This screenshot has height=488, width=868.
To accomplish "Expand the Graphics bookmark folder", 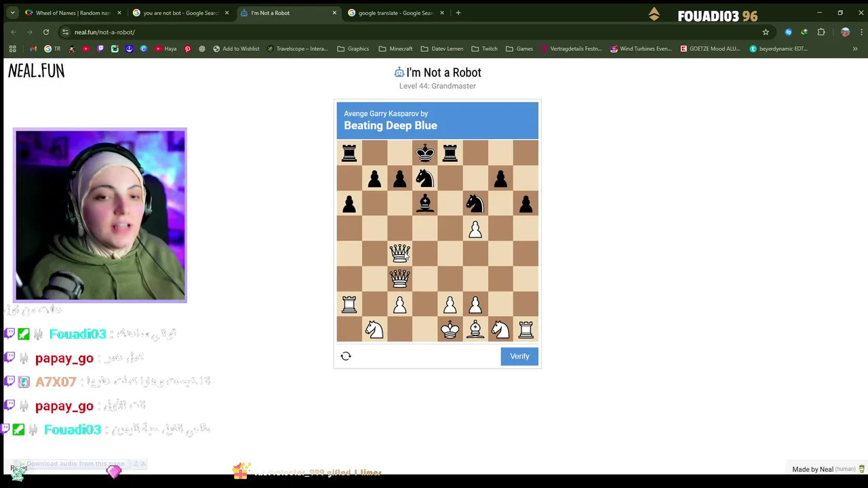I will coord(353,49).
